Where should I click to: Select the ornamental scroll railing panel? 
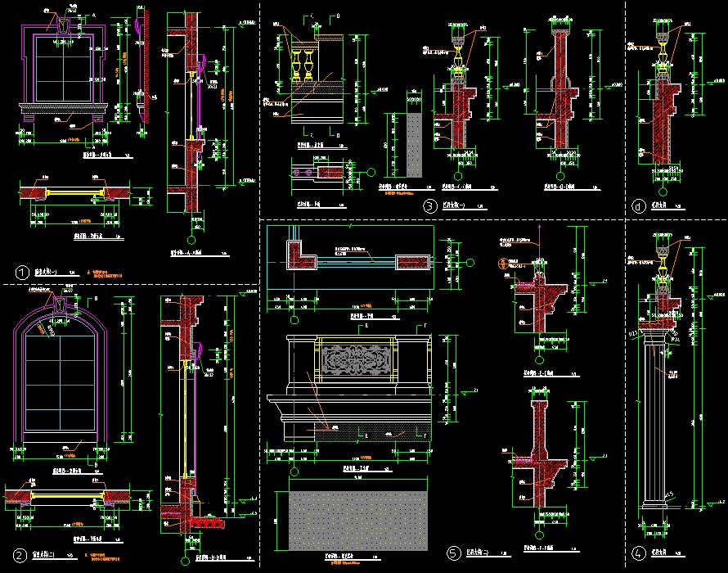pyautogui.click(x=355, y=359)
